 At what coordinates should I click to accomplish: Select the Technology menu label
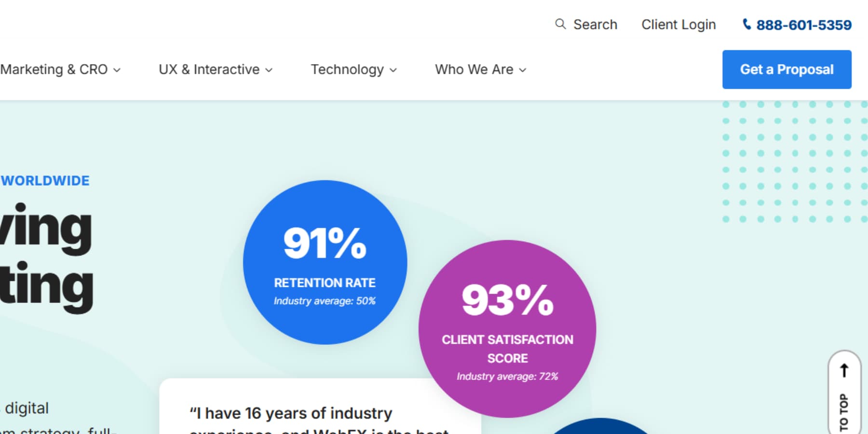point(347,69)
